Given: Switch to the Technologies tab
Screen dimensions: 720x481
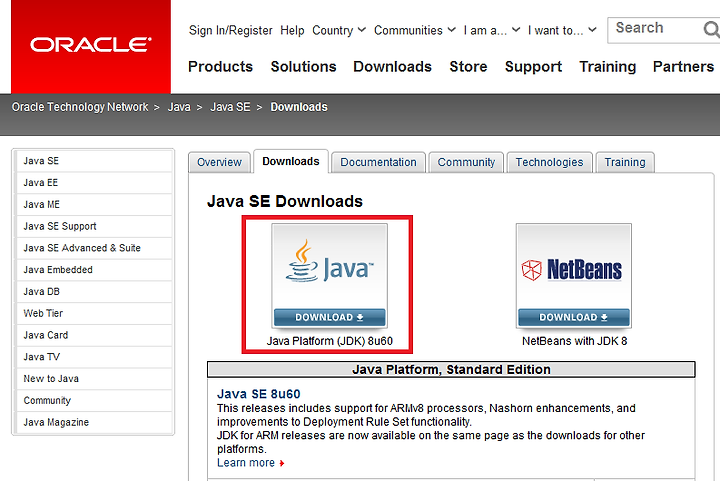Looking at the screenshot, I should [x=549, y=162].
